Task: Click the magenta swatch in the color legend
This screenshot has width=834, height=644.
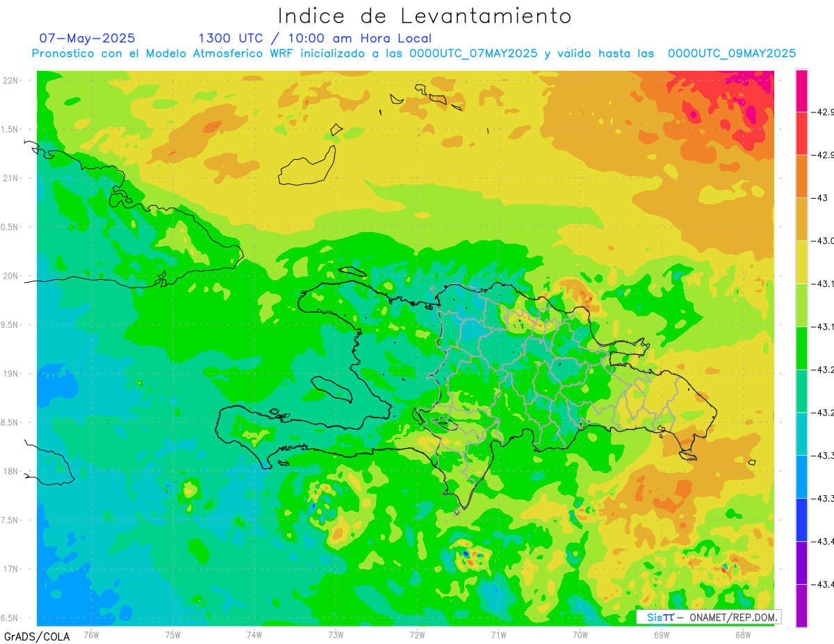Action: [801, 91]
